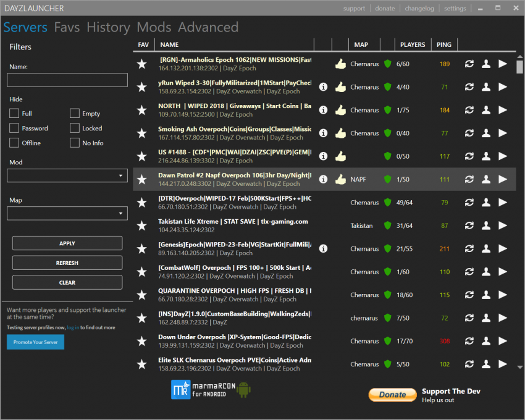
Task: Click the FAV column header
Action: (x=143, y=44)
